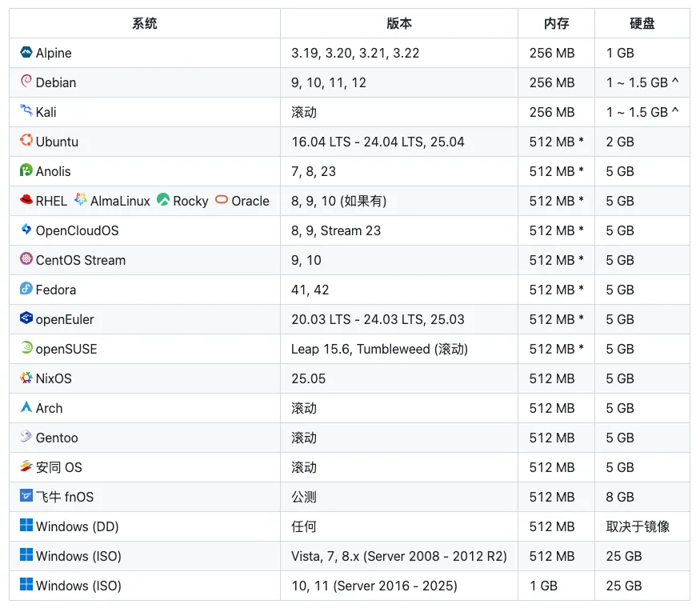Select the Oracle name text
The image size is (700, 608).
250,201
